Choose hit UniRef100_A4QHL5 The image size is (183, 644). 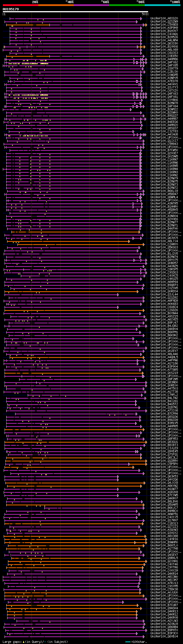[x=164, y=357]
